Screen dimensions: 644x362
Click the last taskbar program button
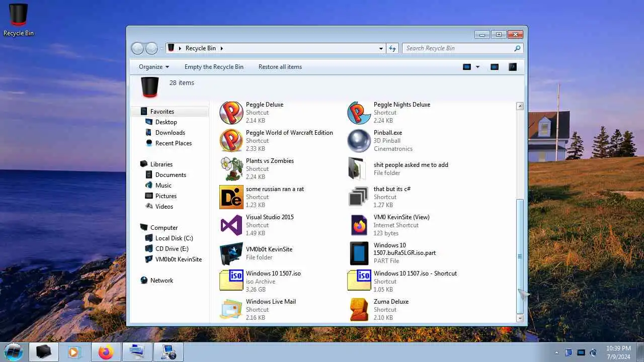tap(169, 352)
